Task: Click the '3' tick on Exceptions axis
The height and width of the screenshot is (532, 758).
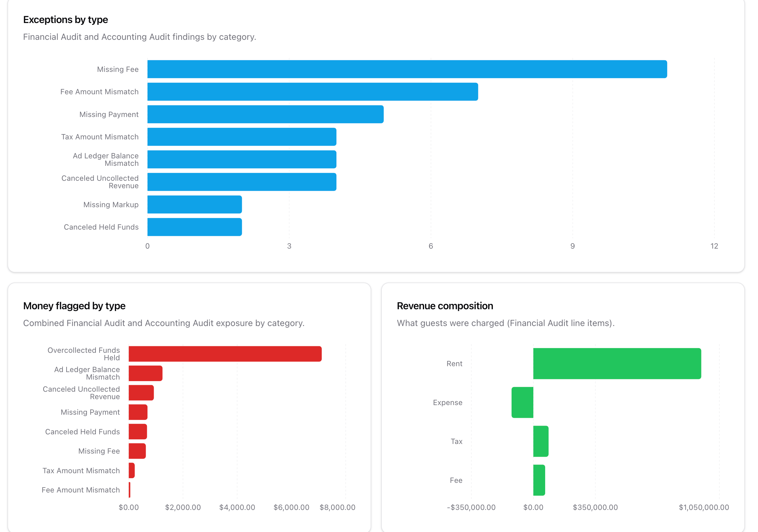Action: coord(289,246)
